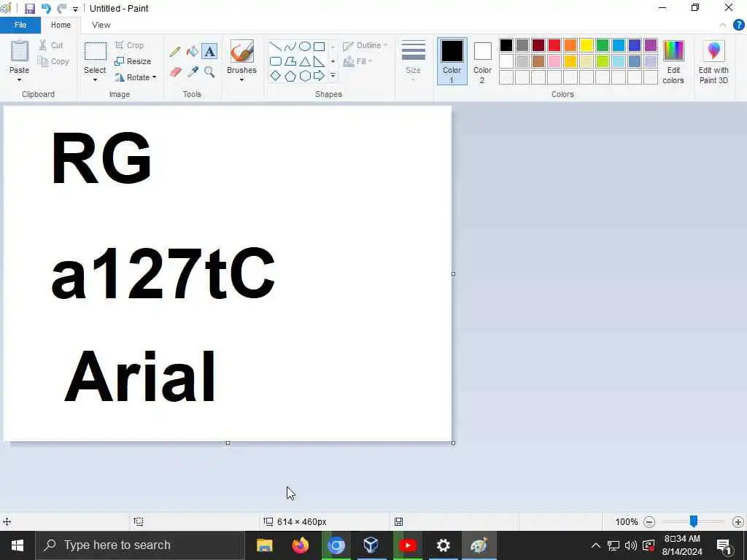Screen dimensions: 747x560
Task: Choose the Oval shape
Action: coord(305,47)
